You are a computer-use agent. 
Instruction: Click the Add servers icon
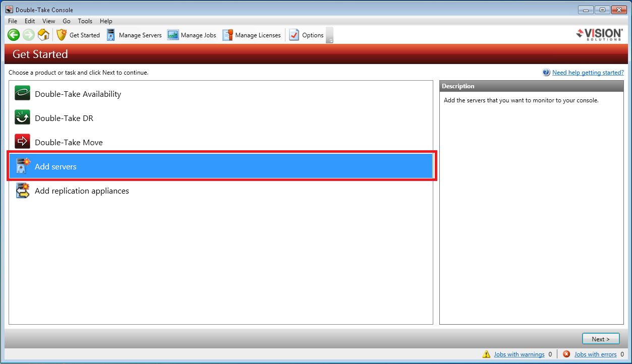(x=23, y=166)
